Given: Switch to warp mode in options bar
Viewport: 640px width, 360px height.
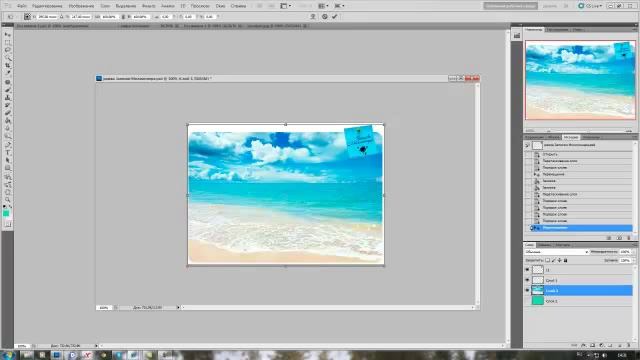Looking at the screenshot, I should pos(313,17).
